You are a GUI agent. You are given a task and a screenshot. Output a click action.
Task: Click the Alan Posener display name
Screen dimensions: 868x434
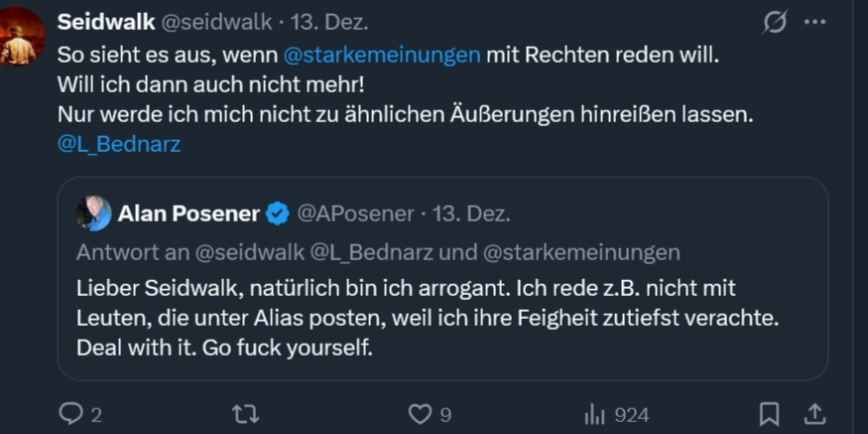pos(188,214)
